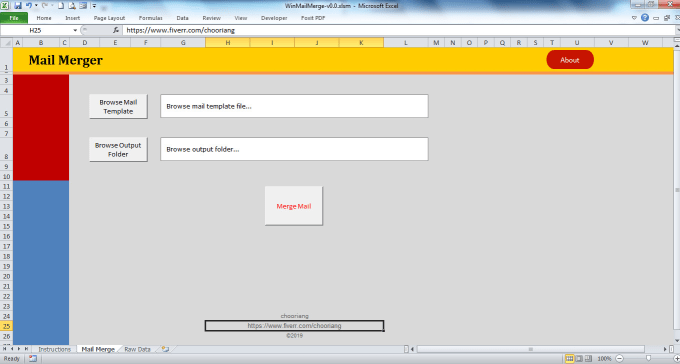Click the form icon before the toolbar separator
Image resolution: width=680 pixels, height=364 pixels.
(83, 6)
